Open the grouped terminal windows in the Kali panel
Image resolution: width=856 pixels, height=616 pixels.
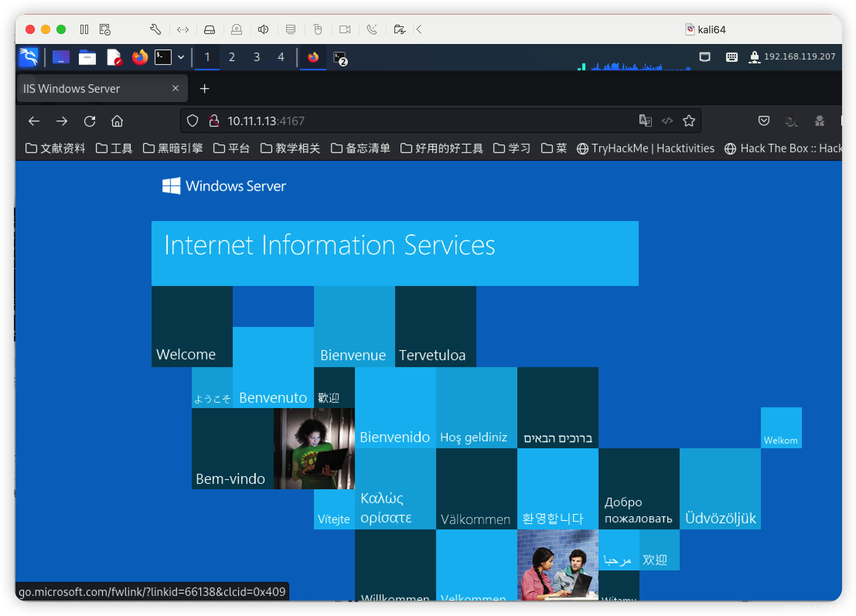(340, 58)
